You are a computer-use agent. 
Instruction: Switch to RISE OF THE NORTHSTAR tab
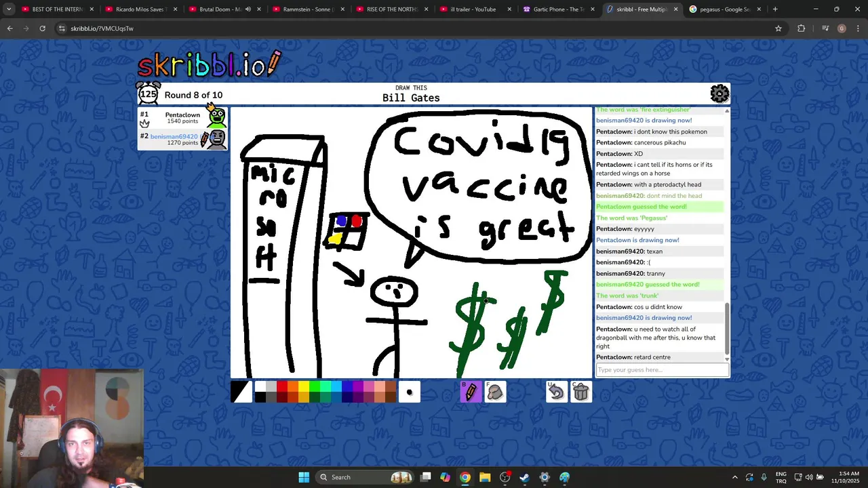pos(391,9)
